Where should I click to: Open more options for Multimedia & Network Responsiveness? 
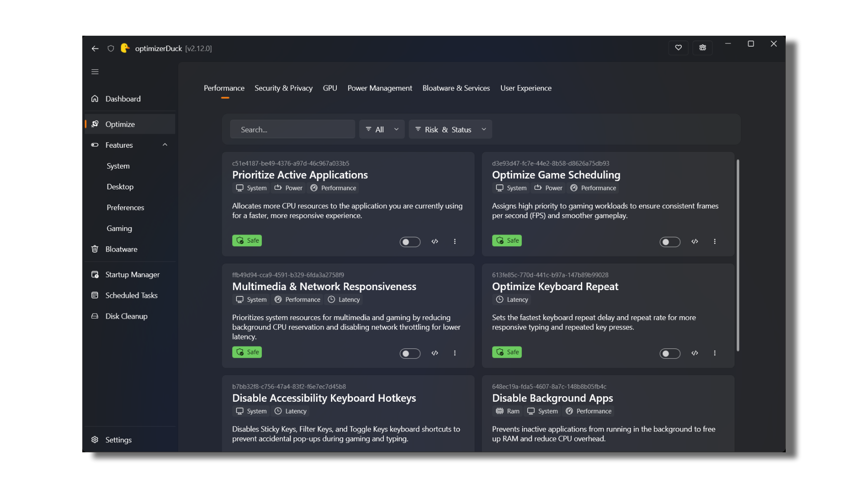(455, 353)
